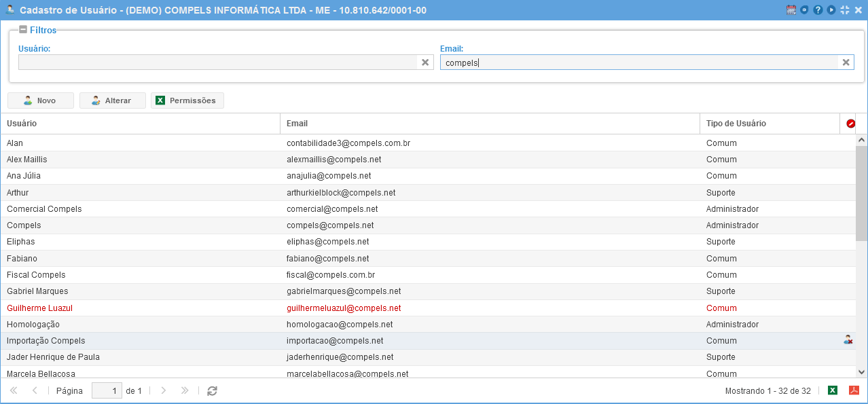Go to last page of results
The height and width of the screenshot is (404, 868).
point(184,390)
